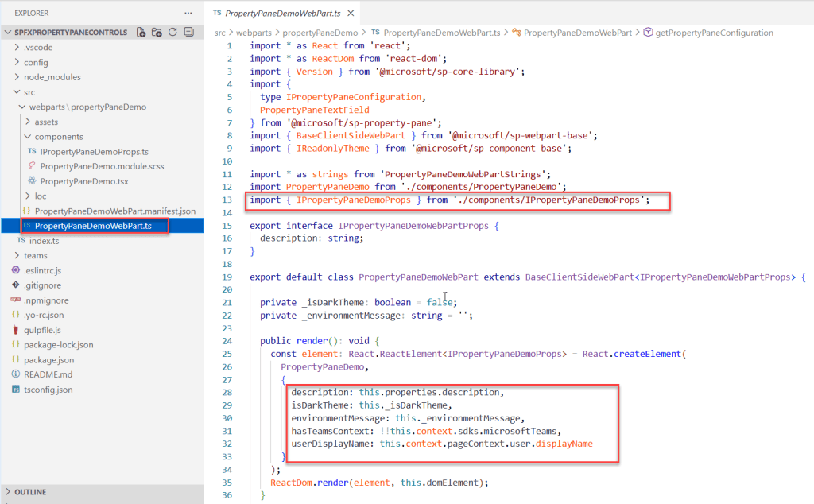
Task: Expand the config folder
Action: click(x=17, y=62)
